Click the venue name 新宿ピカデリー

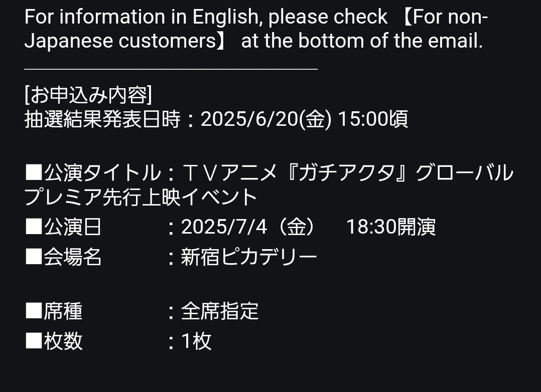[x=249, y=257]
